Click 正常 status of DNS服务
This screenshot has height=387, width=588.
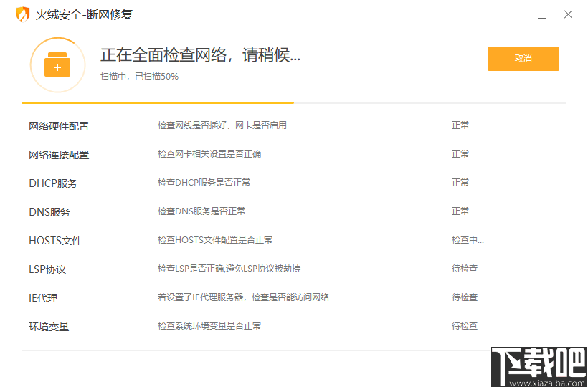click(460, 211)
